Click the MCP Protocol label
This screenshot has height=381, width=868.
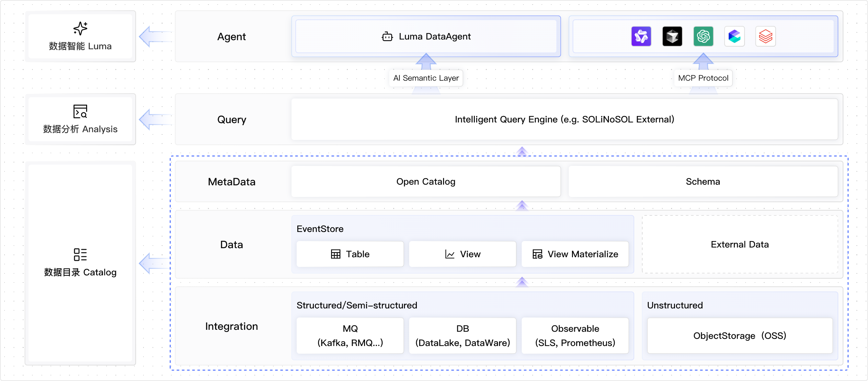pyautogui.click(x=703, y=78)
